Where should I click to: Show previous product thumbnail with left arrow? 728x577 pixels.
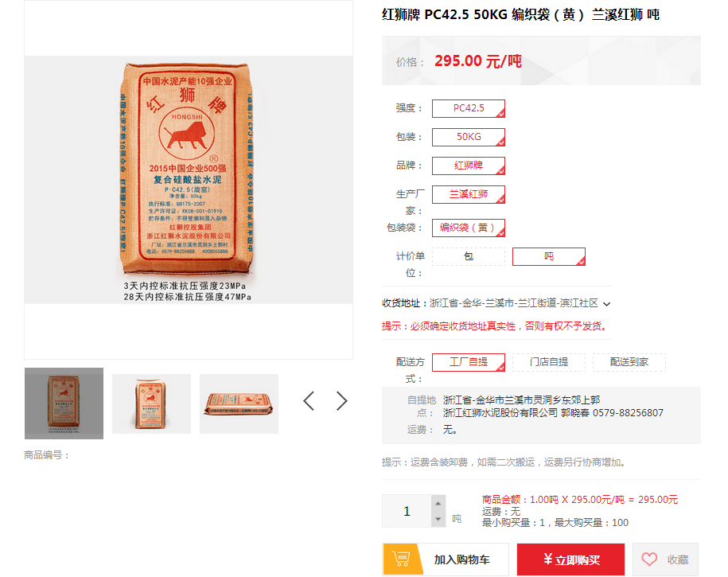(x=309, y=401)
